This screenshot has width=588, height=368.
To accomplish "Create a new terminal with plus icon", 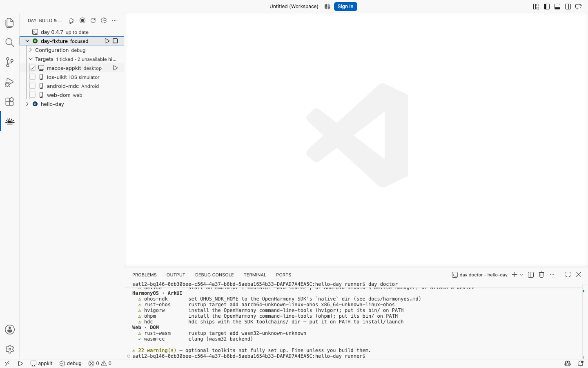I will click(514, 275).
